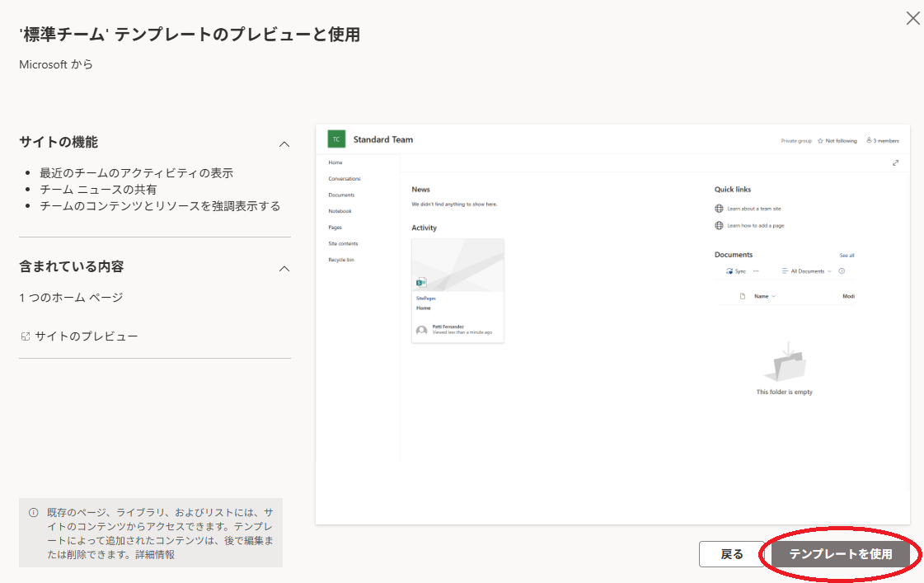The width and height of the screenshot is (924, 583).
Task: Click the See all documents link
Action: [x=847, y=256]
